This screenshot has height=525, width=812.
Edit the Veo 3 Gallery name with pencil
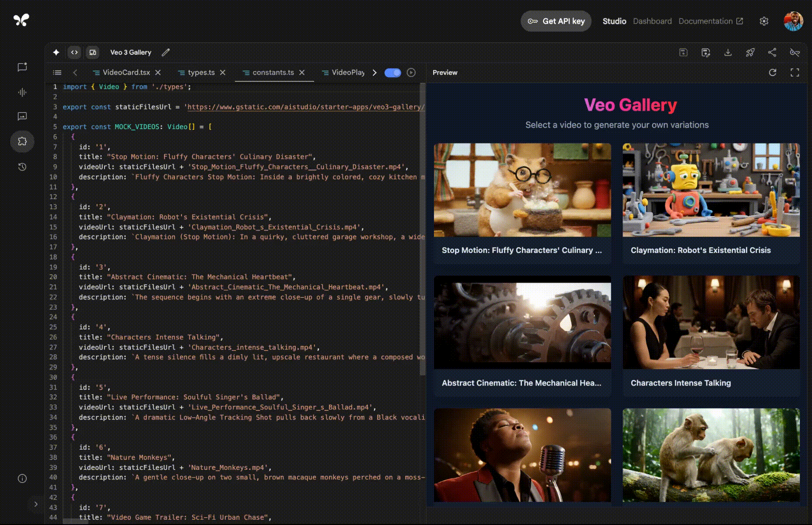point(165,52)
